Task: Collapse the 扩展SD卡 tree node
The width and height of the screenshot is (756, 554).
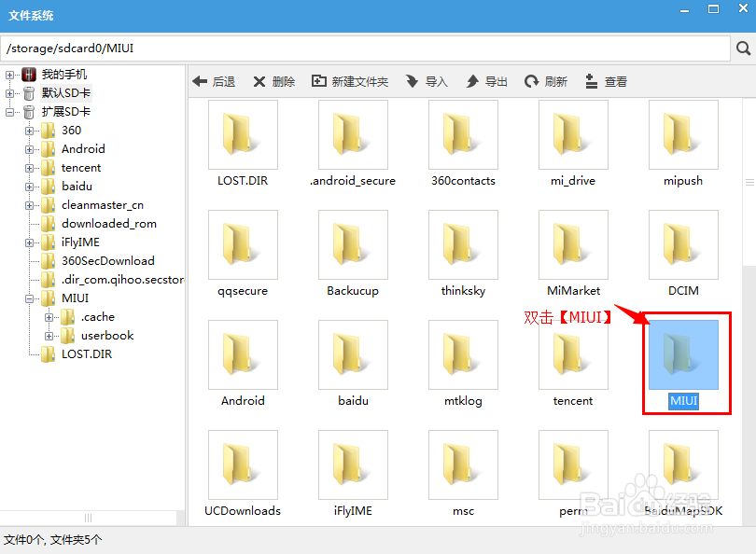Action: [x=9, y=112]
